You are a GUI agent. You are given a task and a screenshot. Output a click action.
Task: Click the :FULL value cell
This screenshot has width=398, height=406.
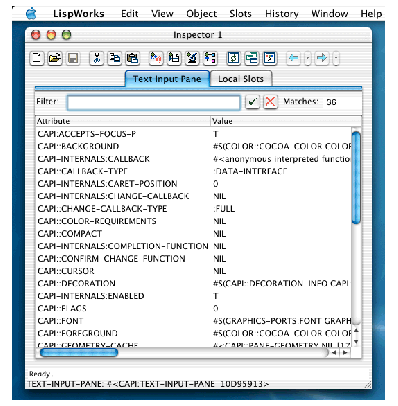click(224, 209)
